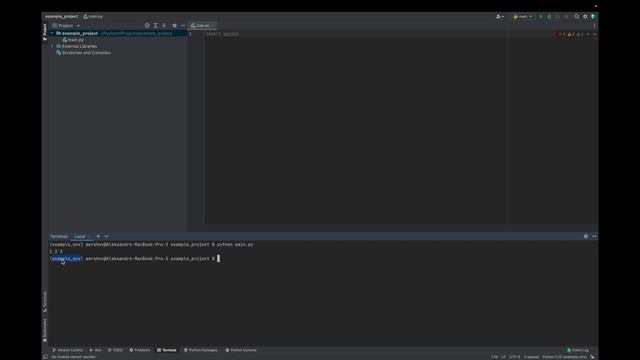Screen dimensions: 640x360
Task: Click line number 1 in the editor gutter
Action: coord(190,34)
